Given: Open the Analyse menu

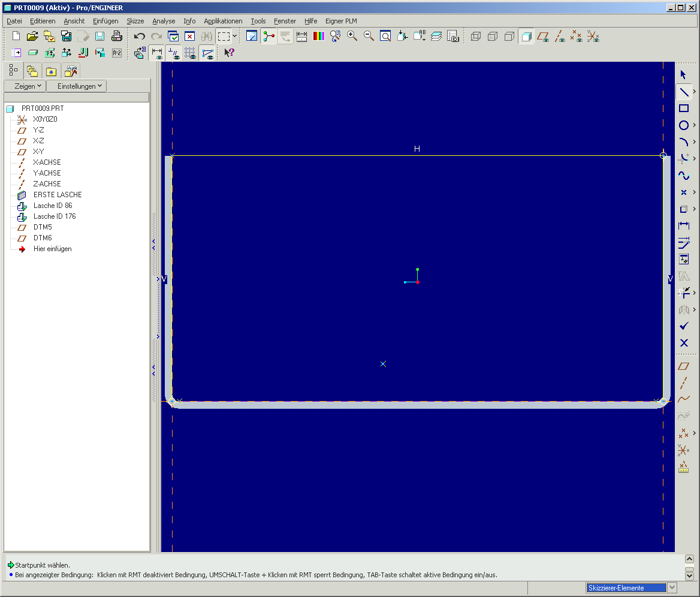Looking at the screenshot, I should (164, 21).
